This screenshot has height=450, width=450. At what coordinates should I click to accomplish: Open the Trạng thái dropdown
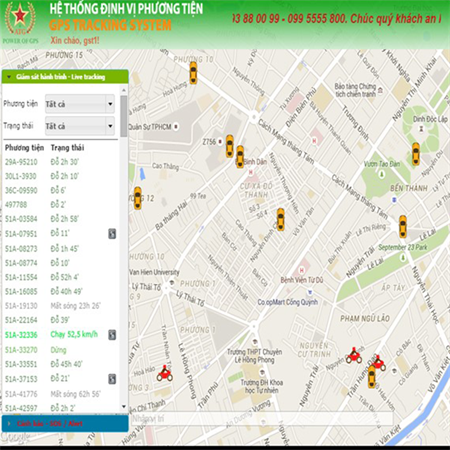pyautogui.click(x=80, y=126)
